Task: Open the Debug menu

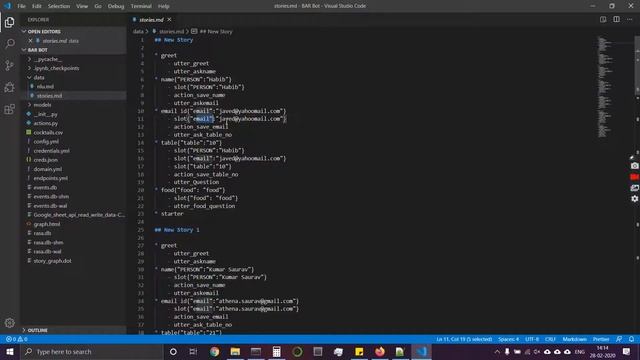Action: [x=116, y=6]
